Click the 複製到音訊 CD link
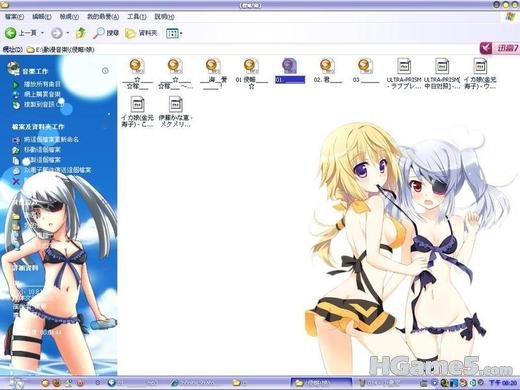 pyautogui.click(x=44, y=105)
